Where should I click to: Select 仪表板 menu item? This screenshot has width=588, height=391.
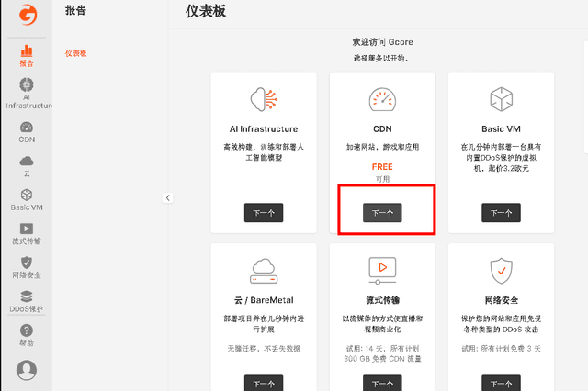point(75,53)
